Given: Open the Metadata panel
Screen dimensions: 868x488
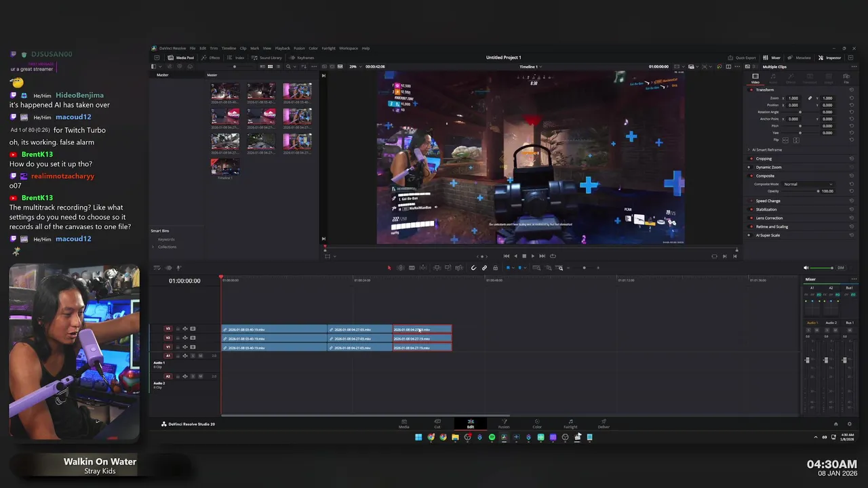Looking at the screenshot, I should tap(800, 58).
